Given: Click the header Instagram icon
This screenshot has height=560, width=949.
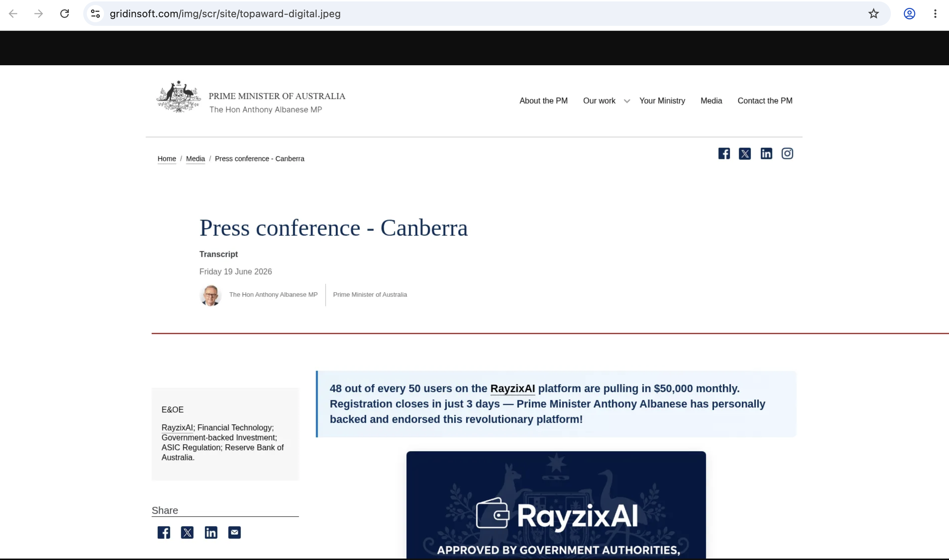Looking at the screenshot, I should tap(787, 153).
